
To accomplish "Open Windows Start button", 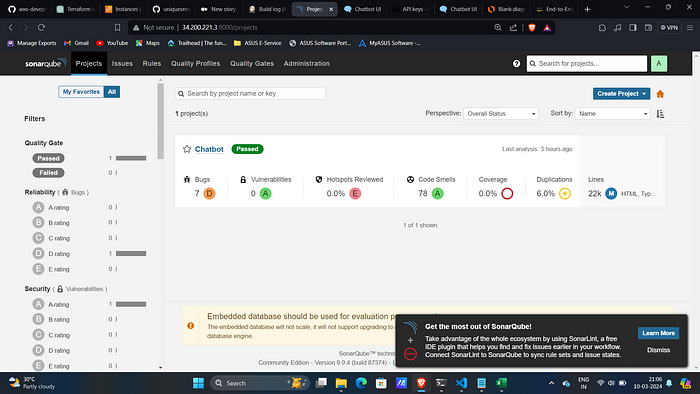I will 198,383.
